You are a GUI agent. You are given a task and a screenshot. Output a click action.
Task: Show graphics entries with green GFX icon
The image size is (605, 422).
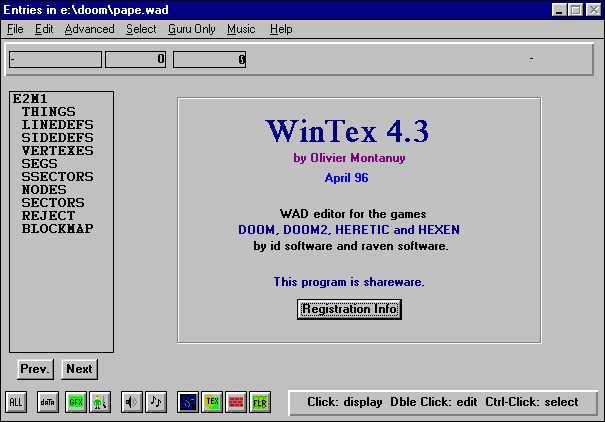pyautogui.click(x=76, y=402)
